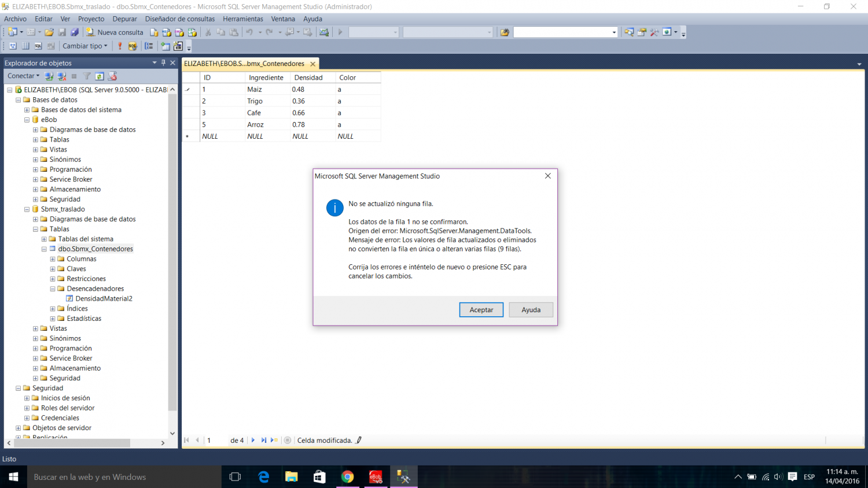The height and width of the screenshot is (488, 868).
Task: Click the Ayuda button in dialog
Action: pos(531,310)
